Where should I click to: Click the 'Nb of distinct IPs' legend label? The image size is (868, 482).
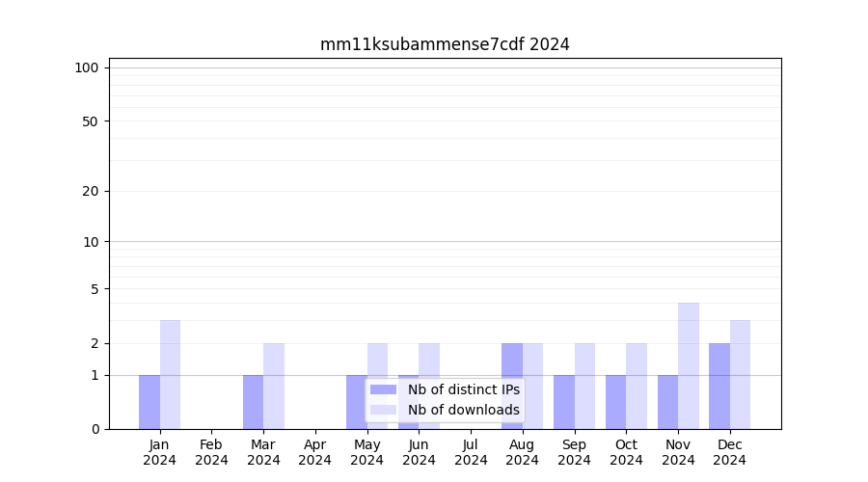(x=463, y=389)
